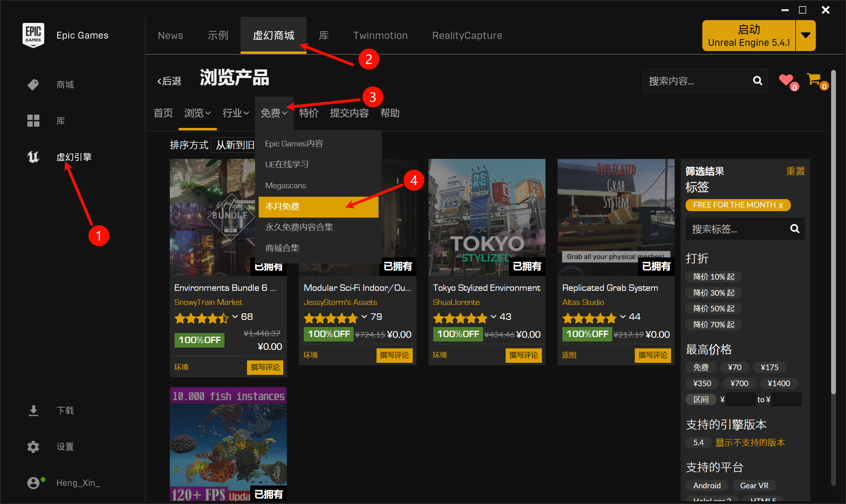Click the search magnifier in the content search box
Viewport: 846px width, 504px height.
tap(757, 81)
